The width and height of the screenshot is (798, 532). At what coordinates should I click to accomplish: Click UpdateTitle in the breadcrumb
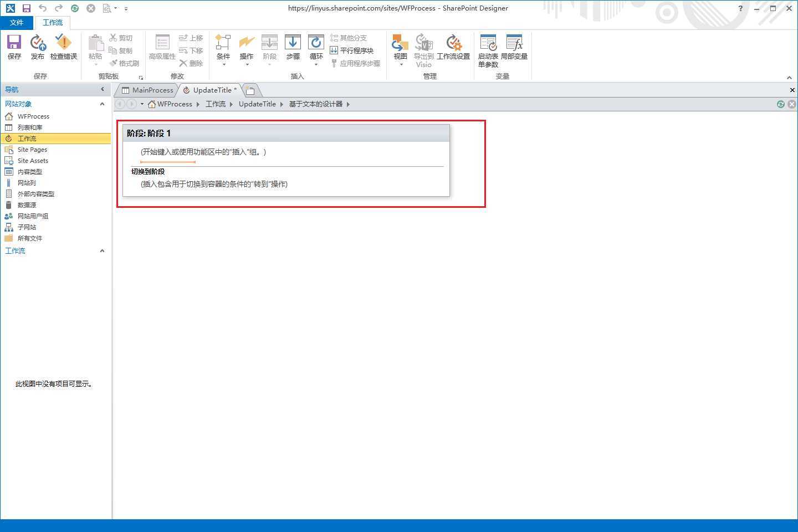click(257, 104)
